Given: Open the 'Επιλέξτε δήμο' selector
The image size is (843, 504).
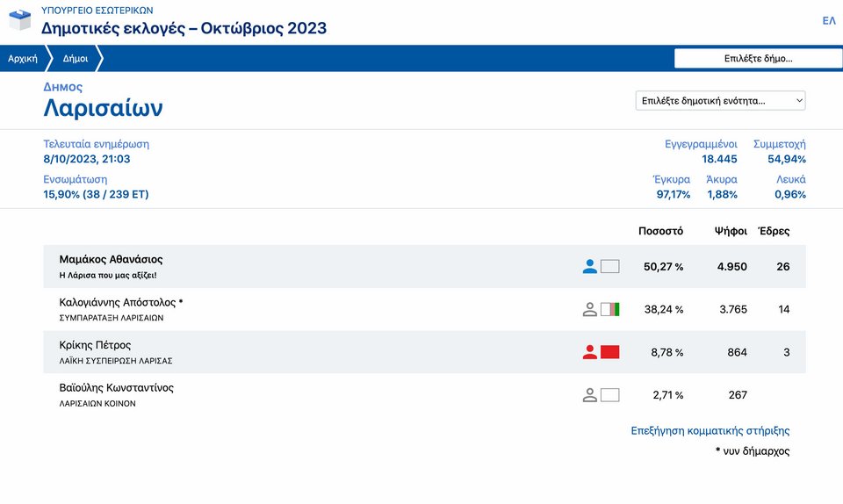Looking at the screenshot, I should click(x=758, y=59).
